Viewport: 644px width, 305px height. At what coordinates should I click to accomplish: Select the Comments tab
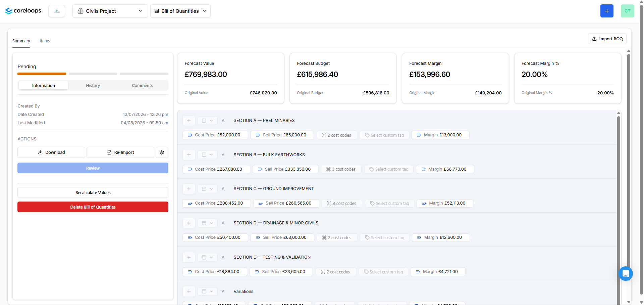click(142, 85)
